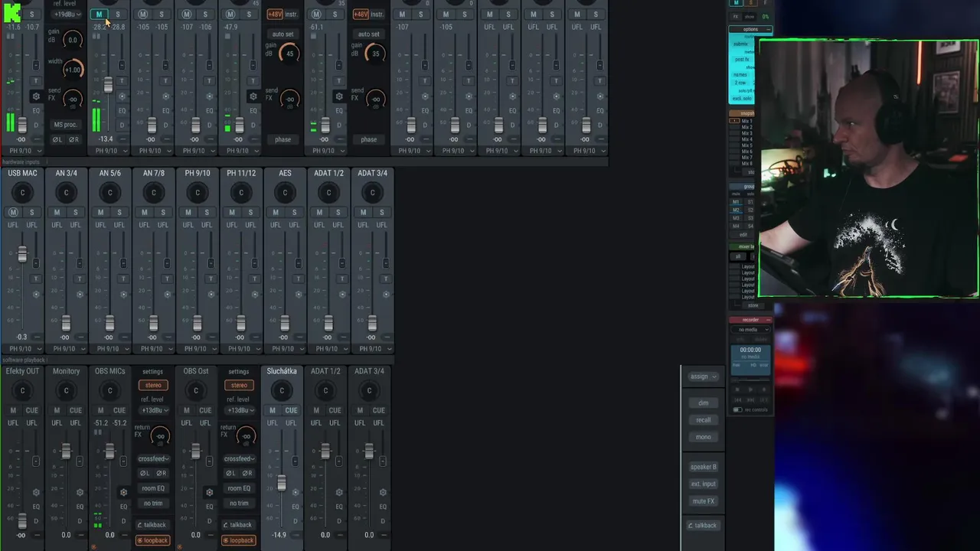
Task: Click the recall button
Action: pos(704,419)
